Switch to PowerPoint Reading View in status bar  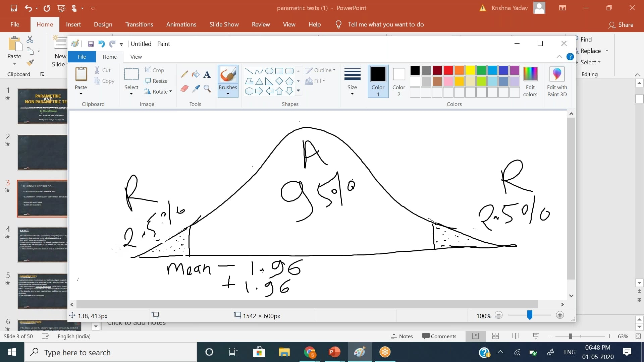click(x=516, y=336)
